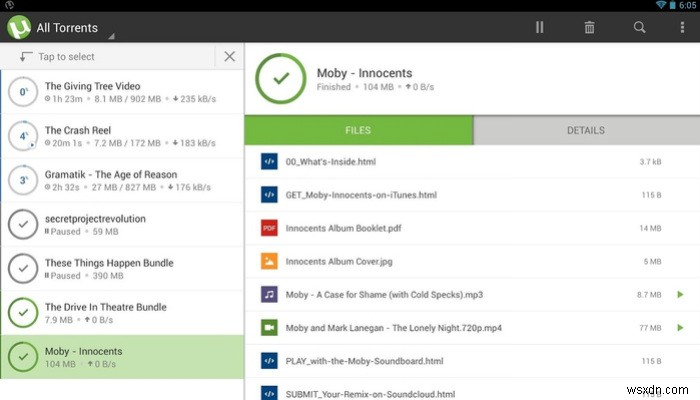Open GET_Moby-Innocents-on-iTunes.html file
Viewport: 700px width, 400px height.
click(361, 195)
